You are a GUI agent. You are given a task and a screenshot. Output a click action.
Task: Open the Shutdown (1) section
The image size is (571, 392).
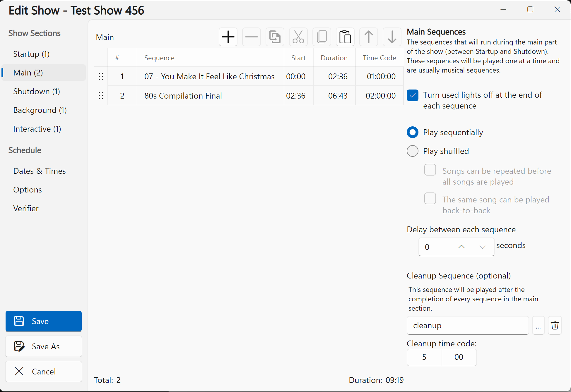click(x=37, y=91)
